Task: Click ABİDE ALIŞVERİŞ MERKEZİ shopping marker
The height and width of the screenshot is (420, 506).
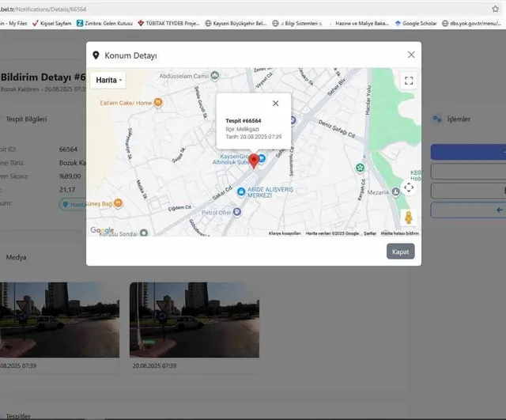Action: click(240, 191)
